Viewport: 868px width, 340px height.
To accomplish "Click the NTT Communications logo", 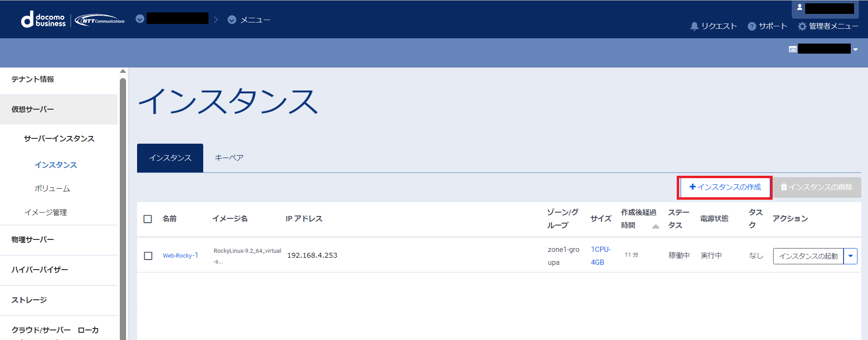I will tap(100, 20).
